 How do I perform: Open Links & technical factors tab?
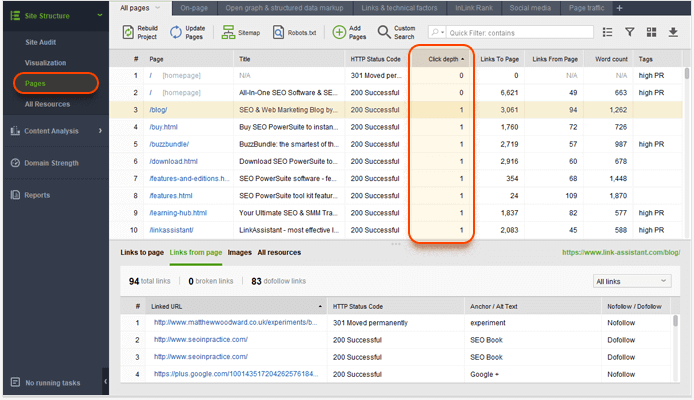pos(399,8)
